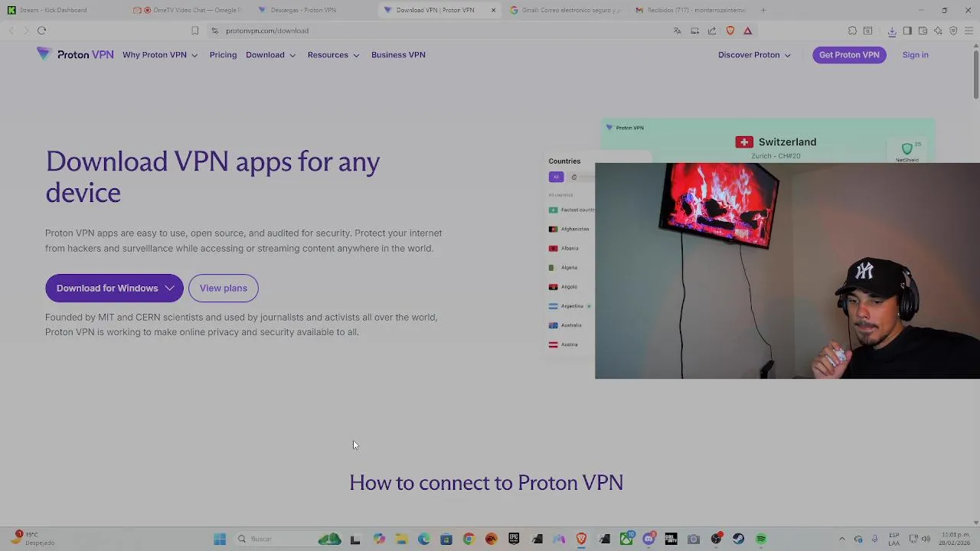Click the Switzerland label in the app preview
This screenshot has width=980, height=551.
point(787,142)
